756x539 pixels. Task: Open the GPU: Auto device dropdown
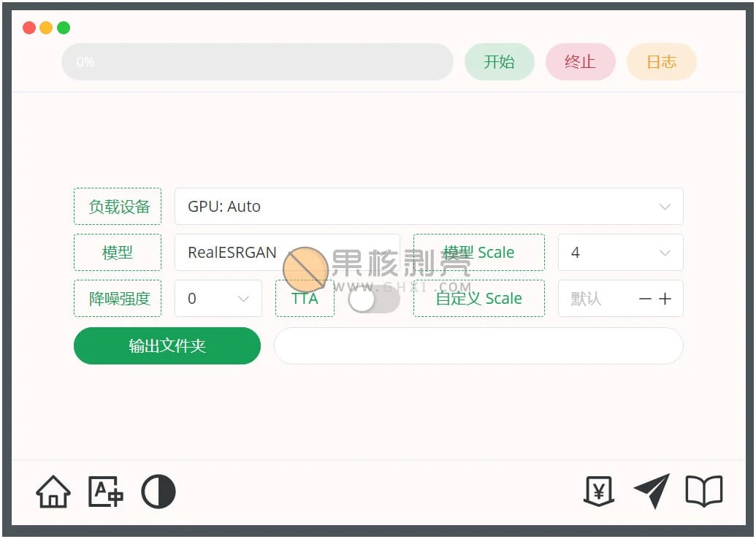coord(428,206)
